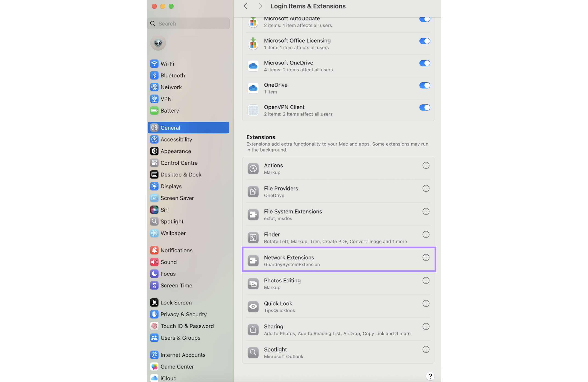Image resolution: width=588 pixels, height=382 pixels.
Task: Click OpenVPN Client app icon
Action: pos(253,110)
